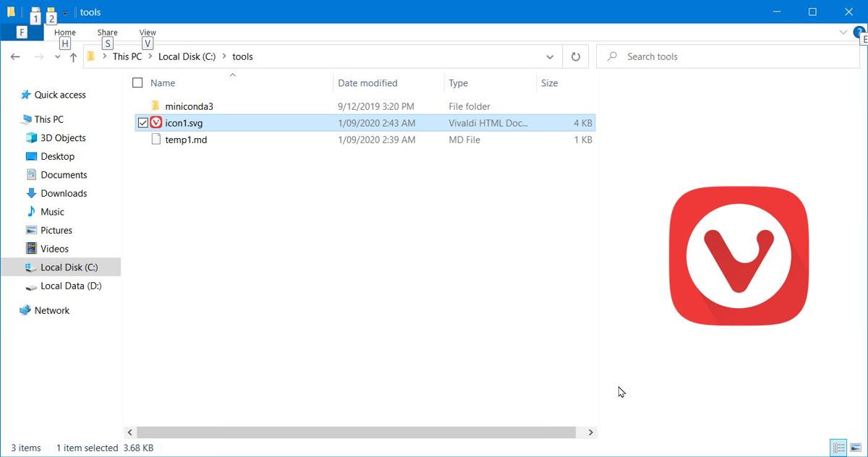This screenshot has height=457, width=868.
Task: Select the temp1.md file
Action: (186, 140)
